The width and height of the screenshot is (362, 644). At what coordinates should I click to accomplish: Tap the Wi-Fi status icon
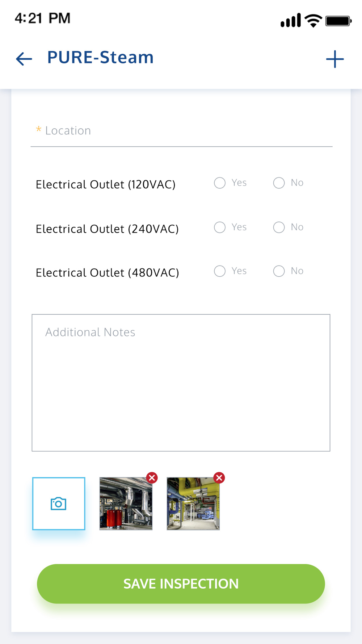(x=313, y=20)
